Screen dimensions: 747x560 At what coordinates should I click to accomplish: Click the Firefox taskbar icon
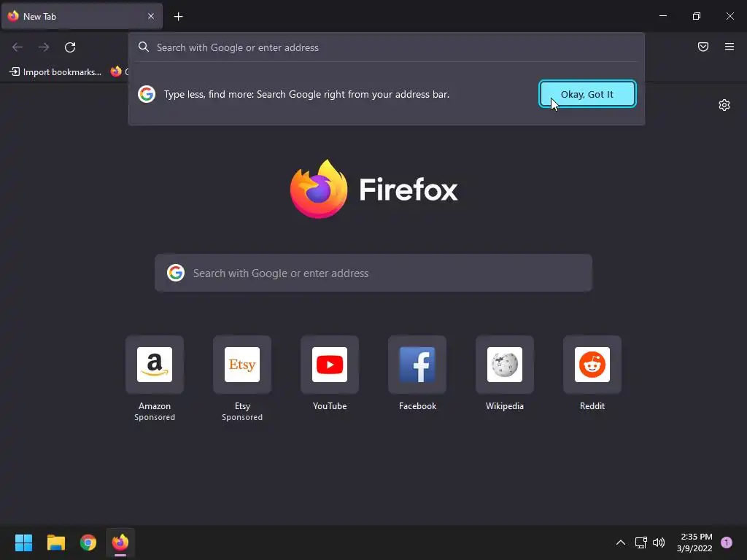(x=120, y=542)
